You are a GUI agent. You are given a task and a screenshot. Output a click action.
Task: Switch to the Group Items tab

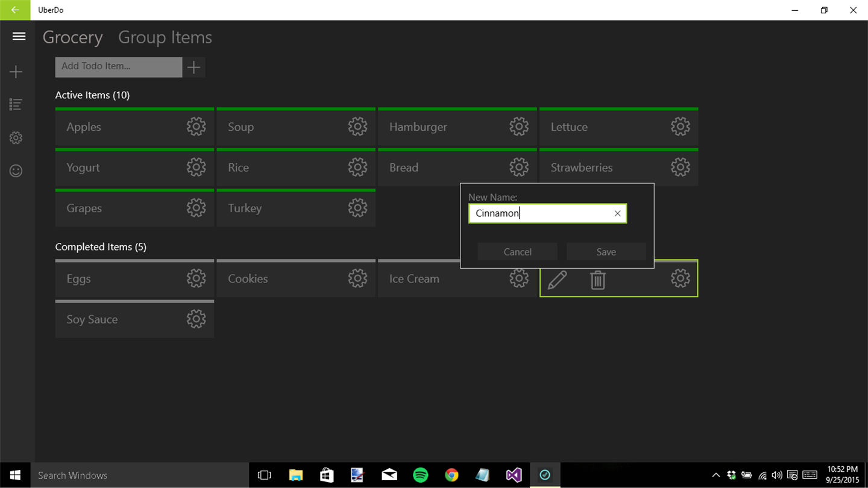tap(165, 37)
